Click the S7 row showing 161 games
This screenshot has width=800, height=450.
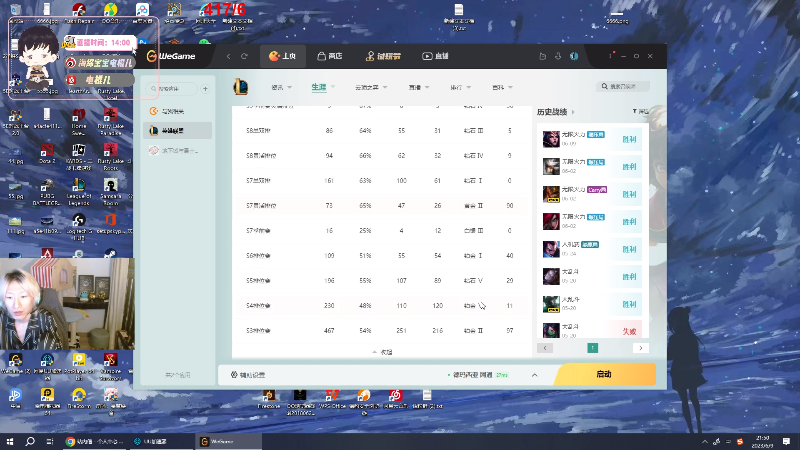point(381,181)
